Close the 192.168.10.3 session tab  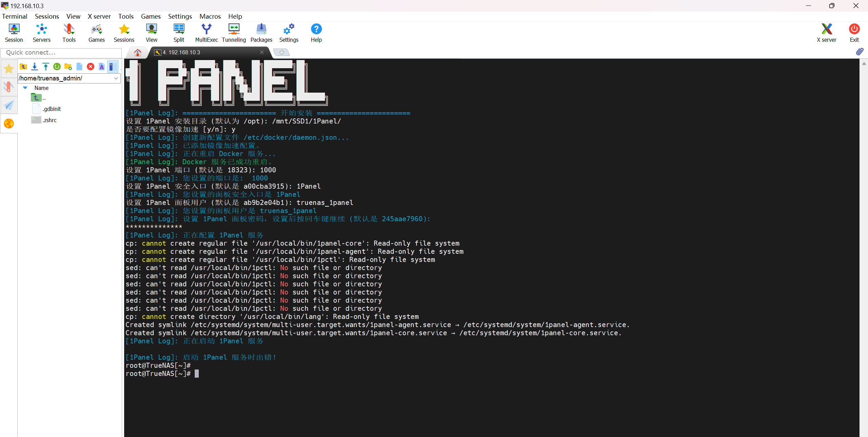(x=262, y=52)
